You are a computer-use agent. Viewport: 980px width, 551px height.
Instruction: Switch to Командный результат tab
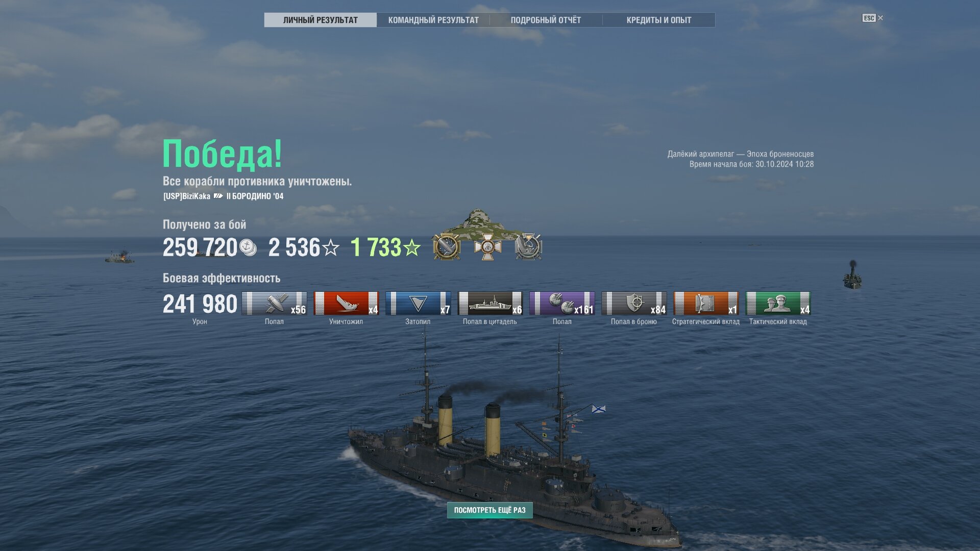pos(433,20)
